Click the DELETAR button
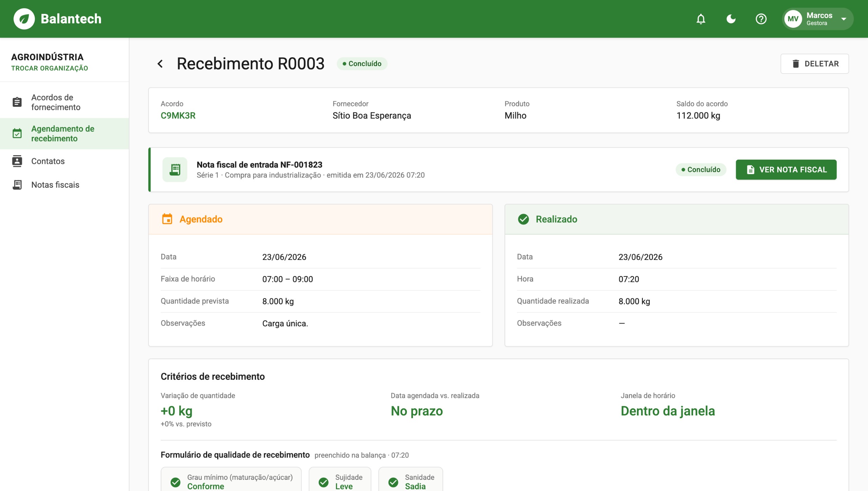Screen dimensions: 868x491 (815, 64)
